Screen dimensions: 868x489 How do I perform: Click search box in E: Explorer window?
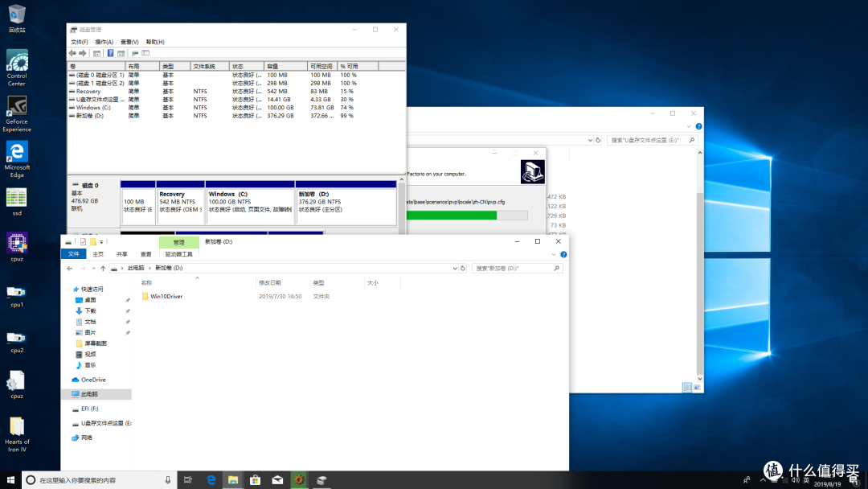(652, 141)
